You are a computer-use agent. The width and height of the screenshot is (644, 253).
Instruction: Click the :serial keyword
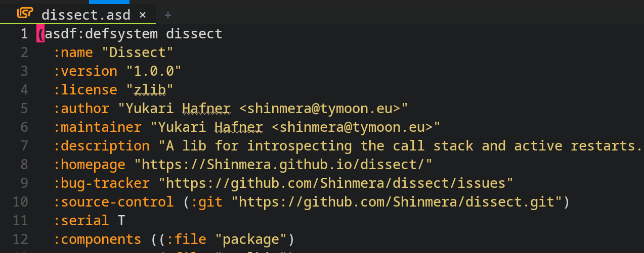(81, 221)
